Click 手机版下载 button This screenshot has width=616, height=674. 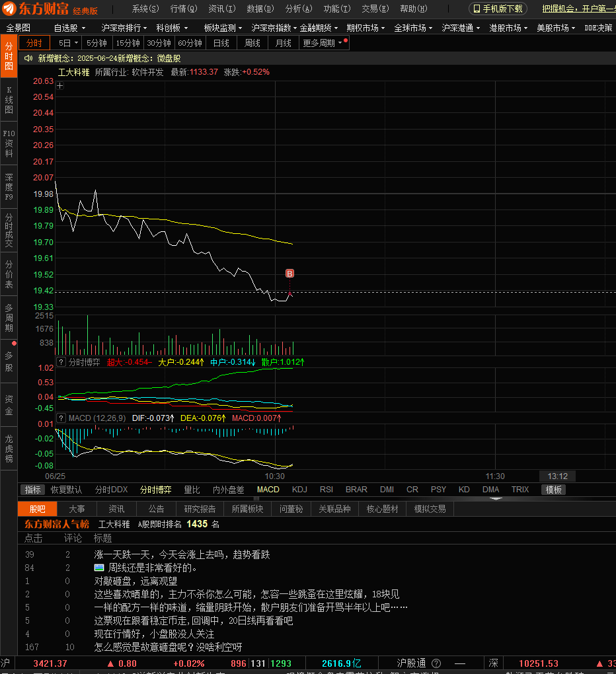(x=498, y=9)
